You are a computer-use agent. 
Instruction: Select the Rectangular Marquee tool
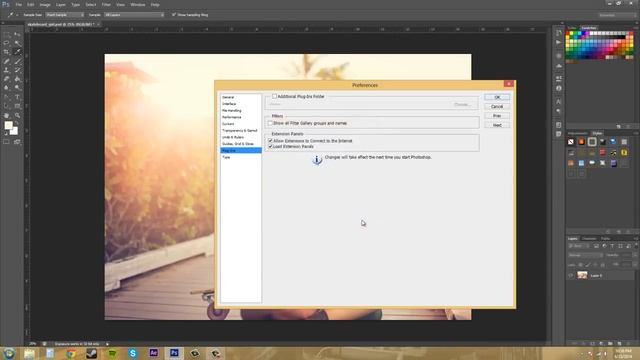(x=6, y=34)
